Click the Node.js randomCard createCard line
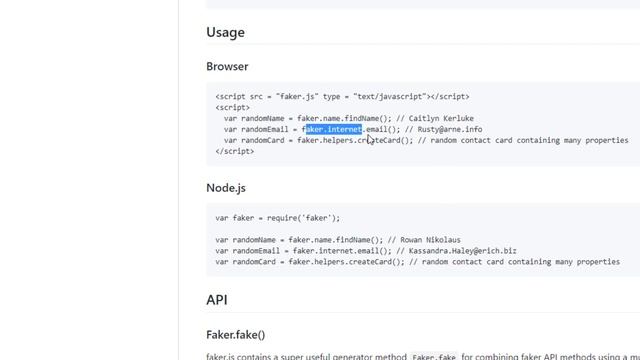This screenshot has height=360, width=640. click(x=418, y=262)
